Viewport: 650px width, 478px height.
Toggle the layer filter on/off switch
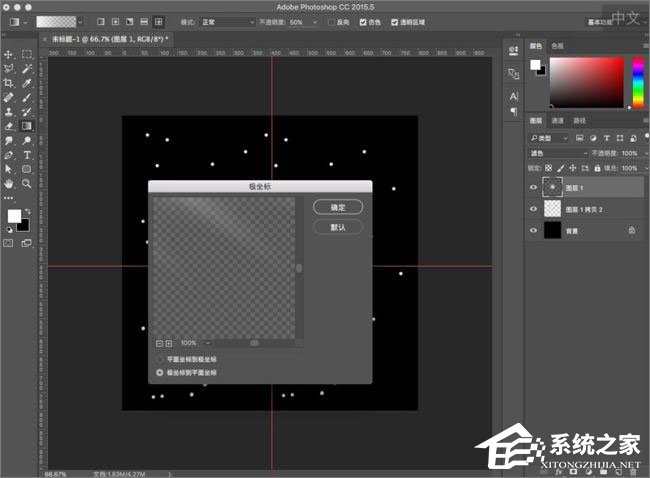click(647, 137)
